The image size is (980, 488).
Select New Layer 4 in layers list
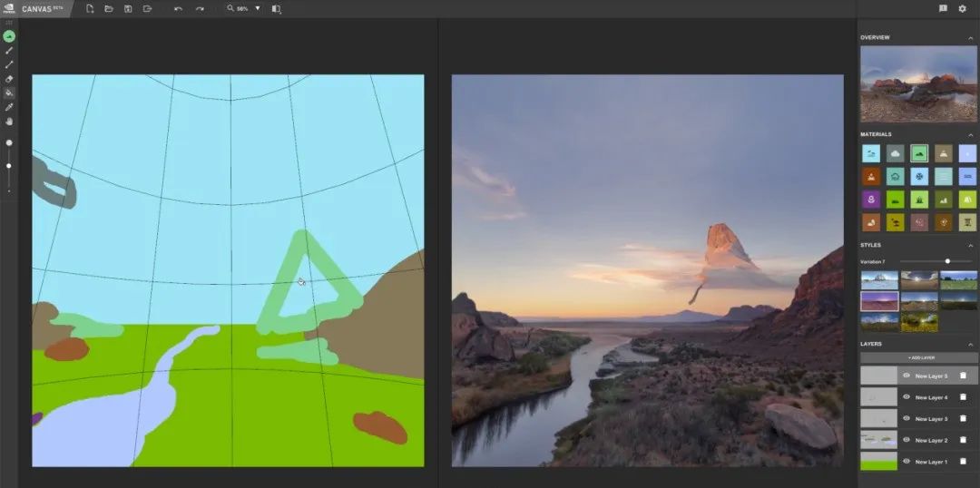tap(931, 397)
